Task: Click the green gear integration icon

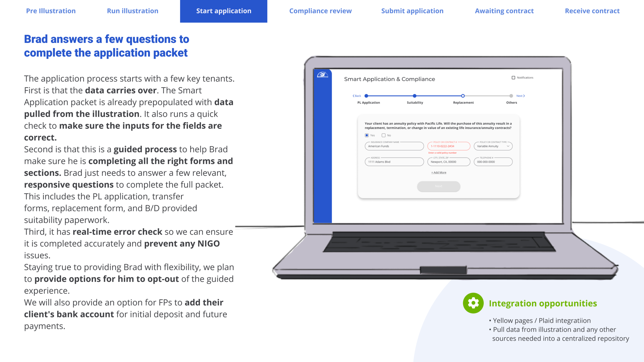Action: click(473, 303)
